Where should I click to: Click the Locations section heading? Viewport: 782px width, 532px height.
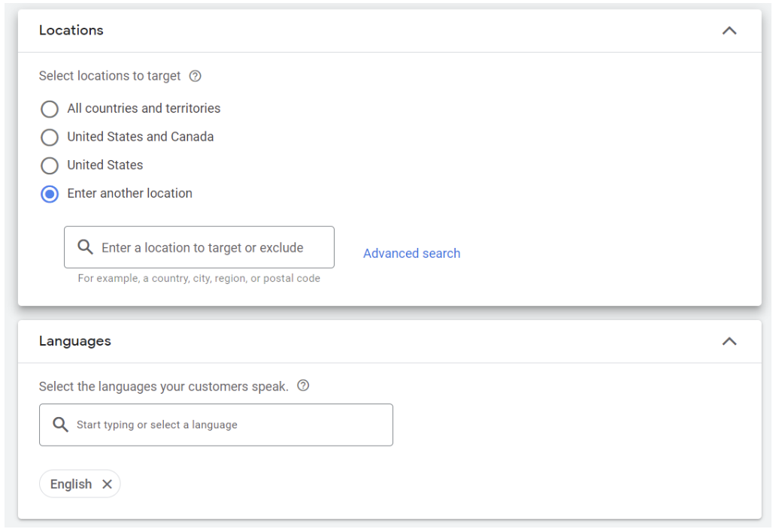(x=71, y=30)
